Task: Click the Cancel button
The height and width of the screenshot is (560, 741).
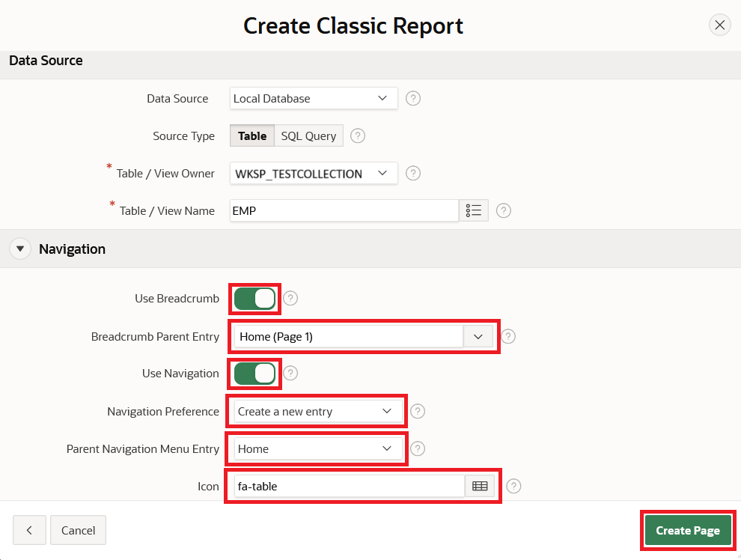Action: pyautogui.click(x=78, y=530)
